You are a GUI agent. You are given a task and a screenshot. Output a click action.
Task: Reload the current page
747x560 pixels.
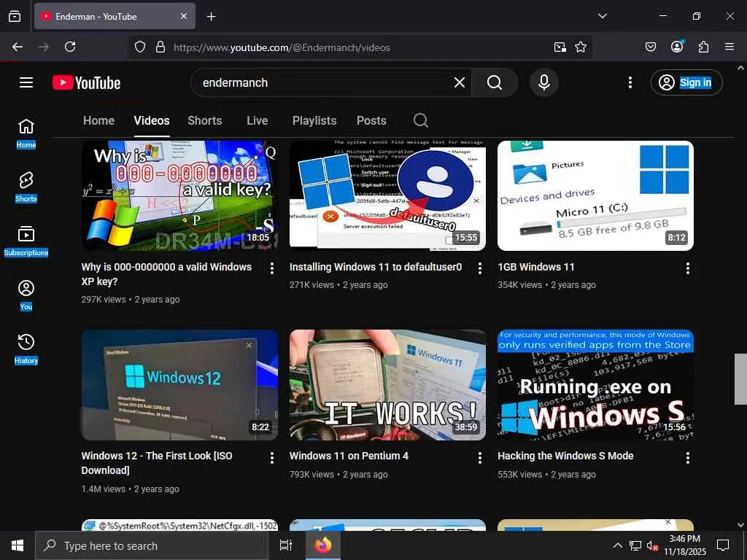[70, 47]
